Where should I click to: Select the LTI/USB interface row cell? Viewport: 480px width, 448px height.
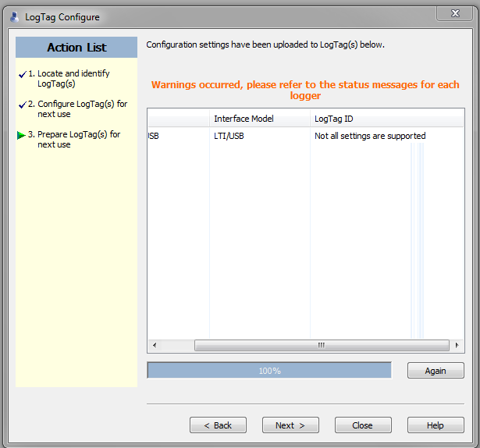(229, 136)
